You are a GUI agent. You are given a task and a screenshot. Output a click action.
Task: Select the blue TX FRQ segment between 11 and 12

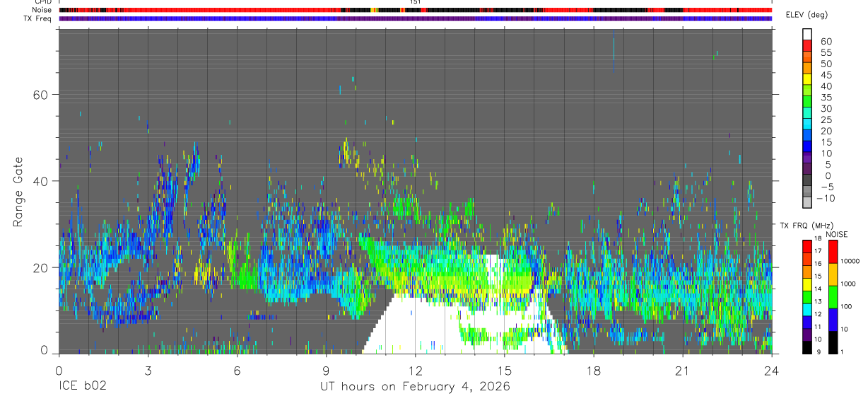click(807, 321)
